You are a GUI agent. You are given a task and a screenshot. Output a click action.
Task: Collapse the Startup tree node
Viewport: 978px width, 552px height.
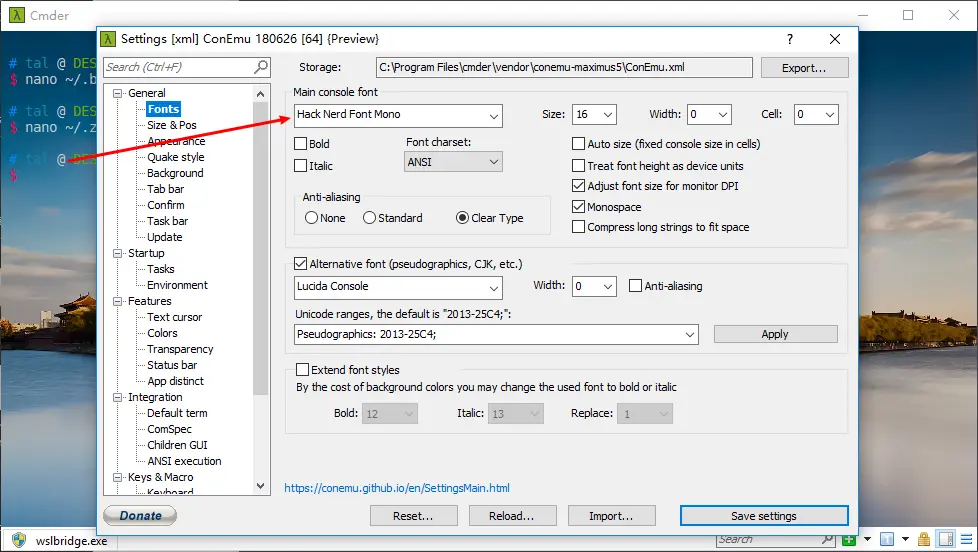point(117,253)
